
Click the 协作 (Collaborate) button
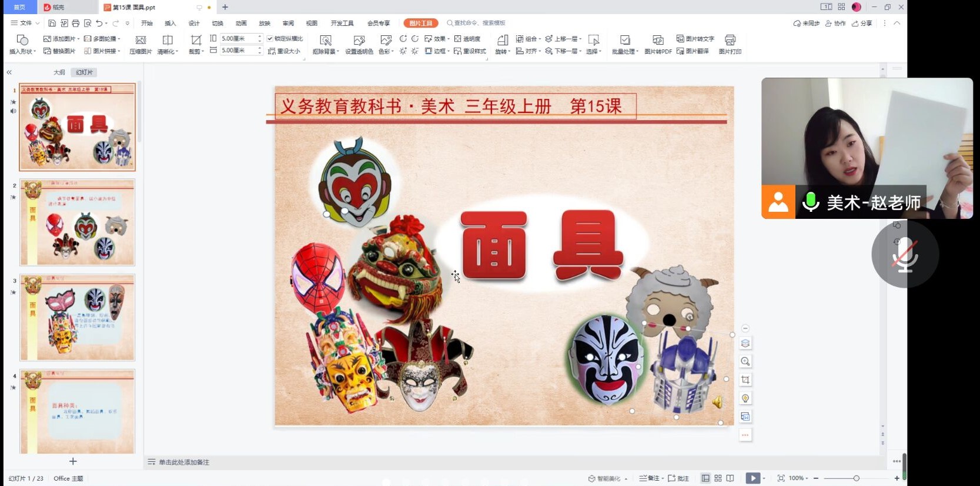point(835,23)
